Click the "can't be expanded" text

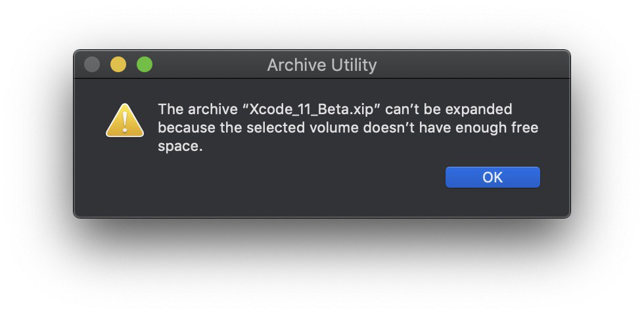pos(448,110)
